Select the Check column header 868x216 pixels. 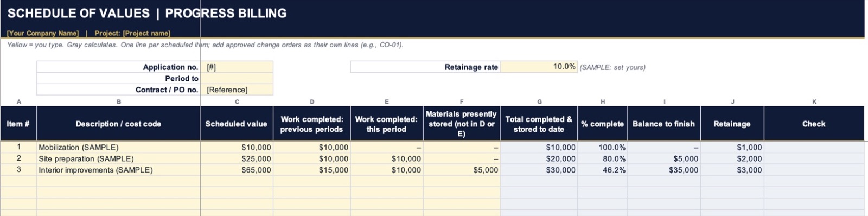point(814,124)
